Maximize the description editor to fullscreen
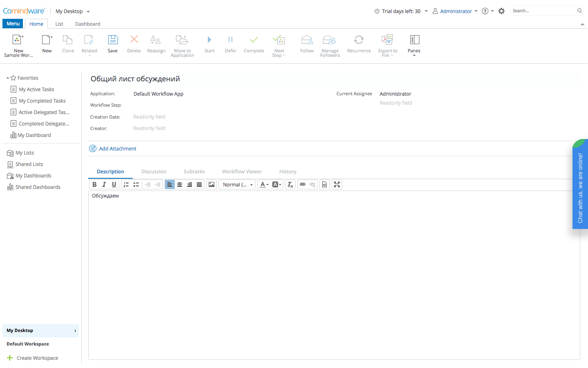 pos(337,185)
